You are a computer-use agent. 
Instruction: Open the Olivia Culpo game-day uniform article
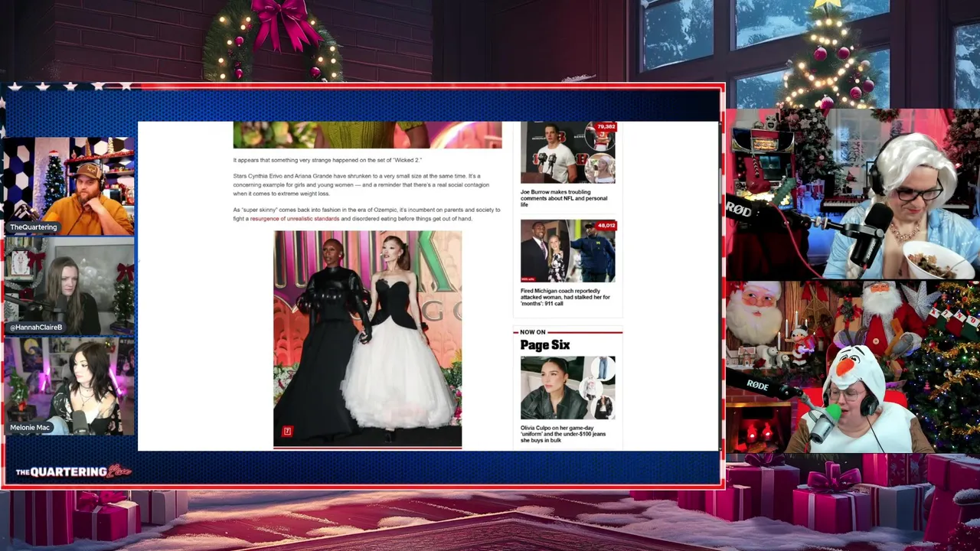pos(563,434)
